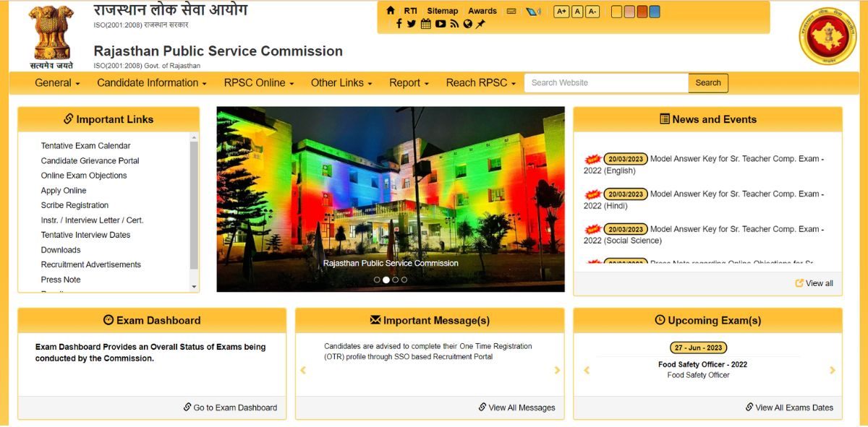868x427 pixels.
Task: Open Online Exam Objections link
Action: coord(84,176)
